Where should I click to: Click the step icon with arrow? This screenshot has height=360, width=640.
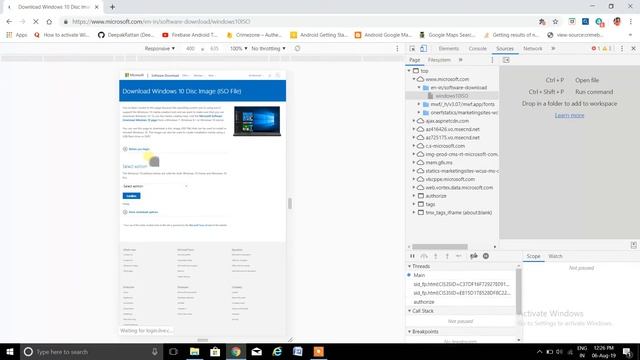click(459, 256)
